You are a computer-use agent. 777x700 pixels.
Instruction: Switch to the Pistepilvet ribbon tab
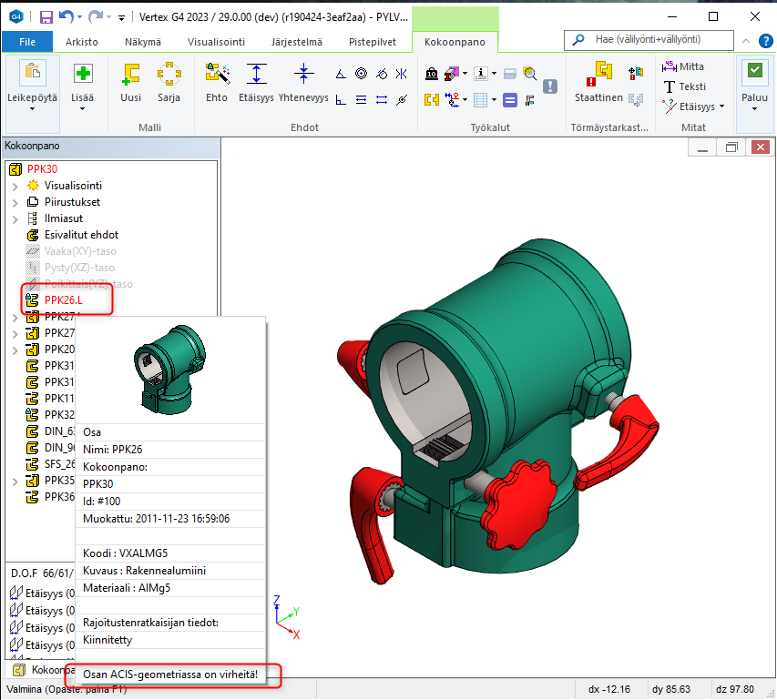coord(373,42)
